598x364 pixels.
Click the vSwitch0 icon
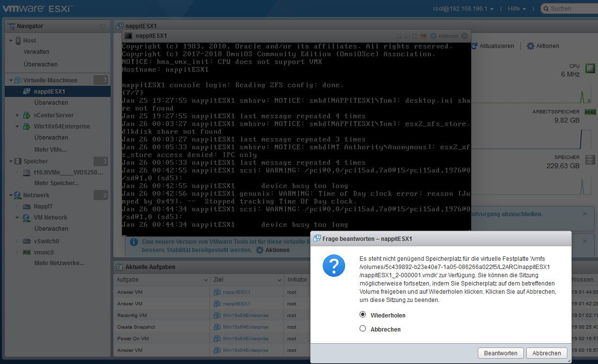click(27, 241)
